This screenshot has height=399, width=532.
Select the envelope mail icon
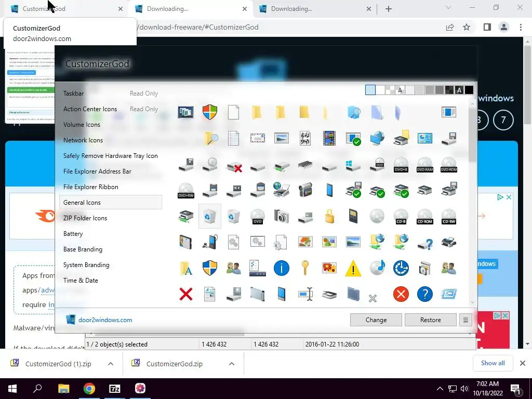click(x=258, y=138)
